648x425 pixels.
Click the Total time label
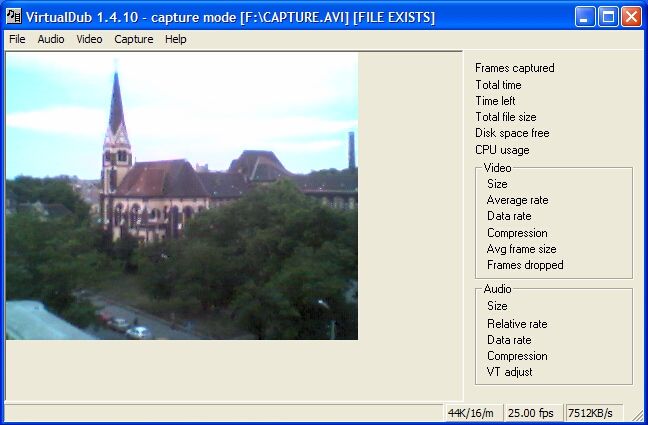point(498,85)
